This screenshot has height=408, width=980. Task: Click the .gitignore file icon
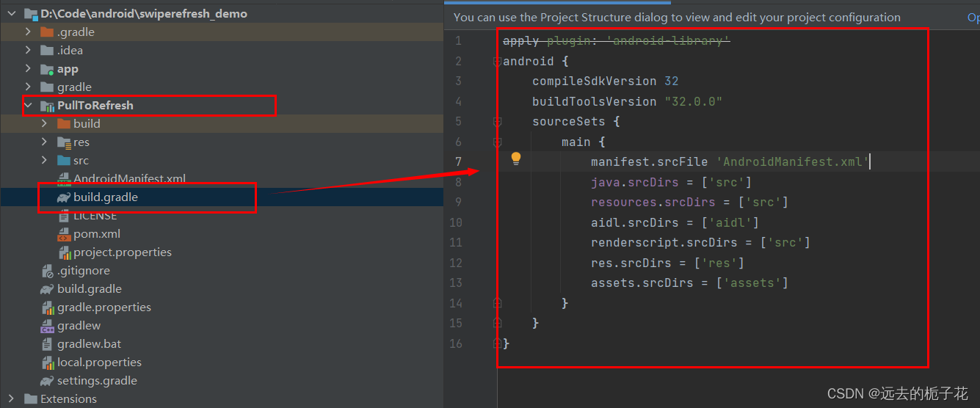pyautogui.click(x=47, y=271)
